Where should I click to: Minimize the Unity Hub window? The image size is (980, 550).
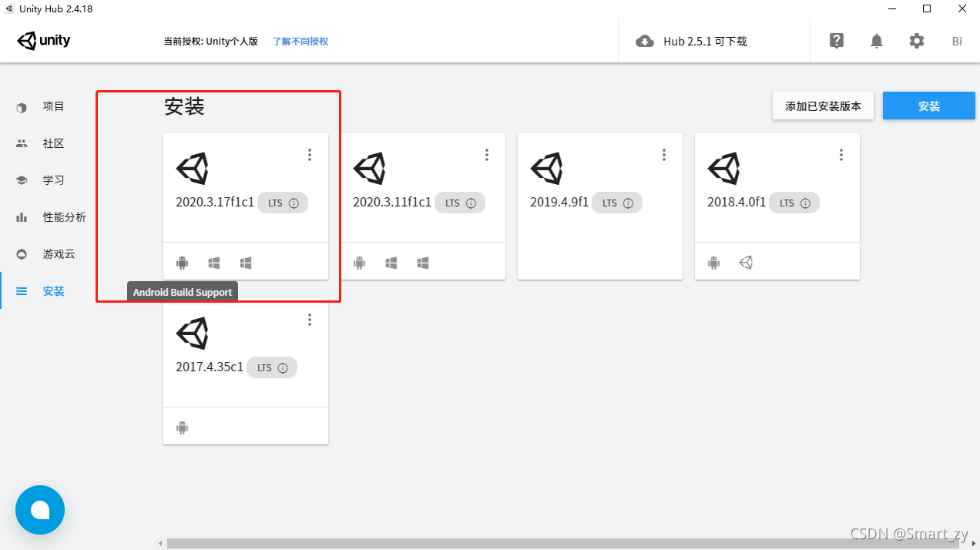(x=891, y=8)
